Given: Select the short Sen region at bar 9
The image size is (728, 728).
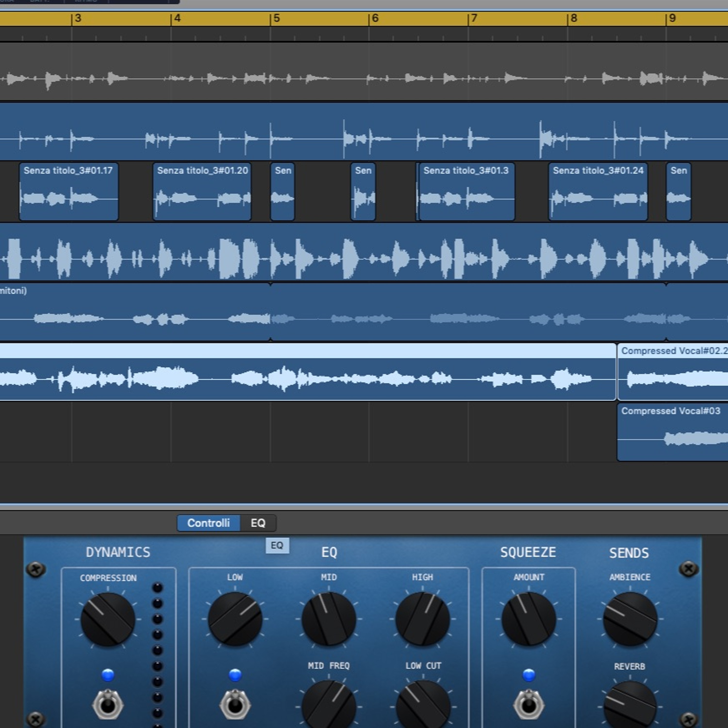Looking at the screenshot, I should (679, 192).
